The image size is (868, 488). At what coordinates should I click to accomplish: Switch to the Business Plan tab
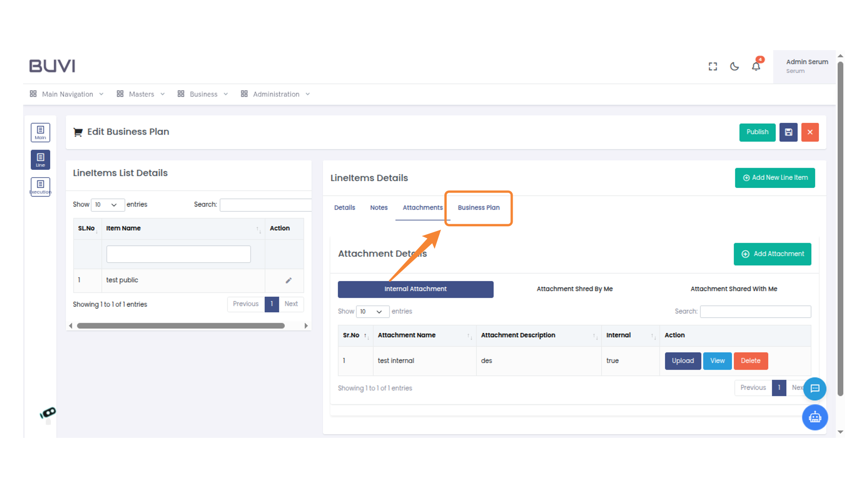tap(478, 207)
